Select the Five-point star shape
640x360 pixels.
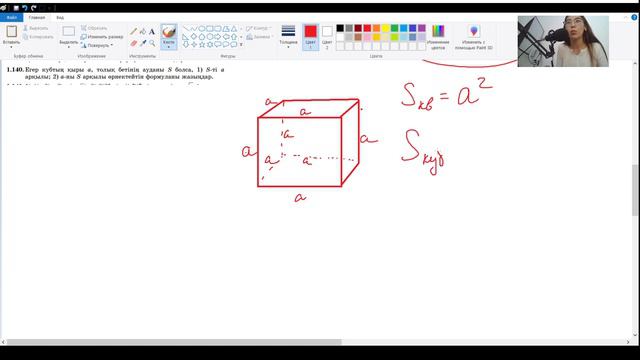tap(202, 44)
